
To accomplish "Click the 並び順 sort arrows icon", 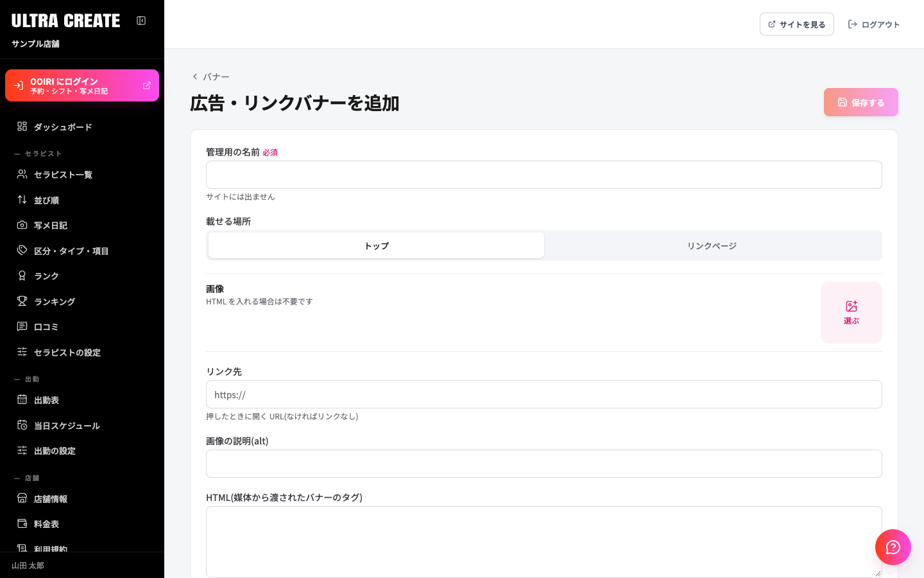I will (22, 200).
